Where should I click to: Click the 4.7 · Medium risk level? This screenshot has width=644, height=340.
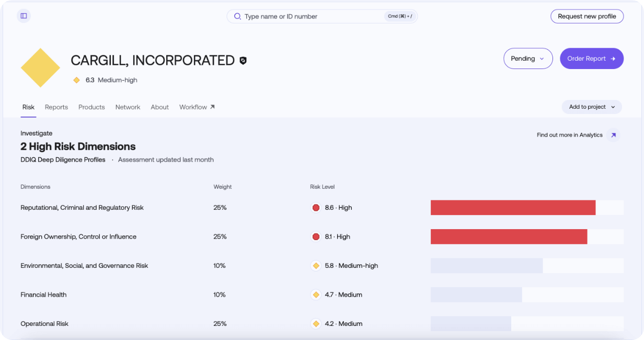[343, 294]
